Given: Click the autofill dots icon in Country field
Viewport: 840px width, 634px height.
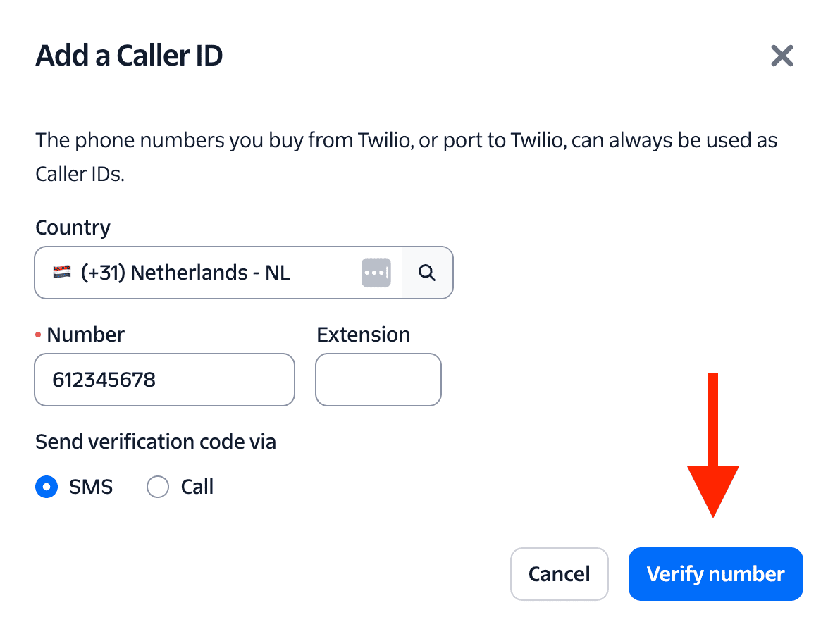Looking at the screenshot, I should tap(376, 273).
